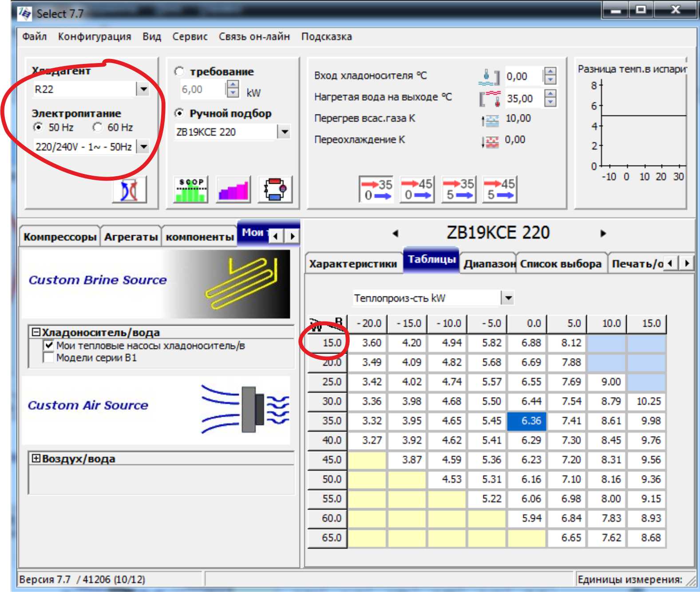
Task: Click the 3.60 table cell
Action: (x=367, y=343)
